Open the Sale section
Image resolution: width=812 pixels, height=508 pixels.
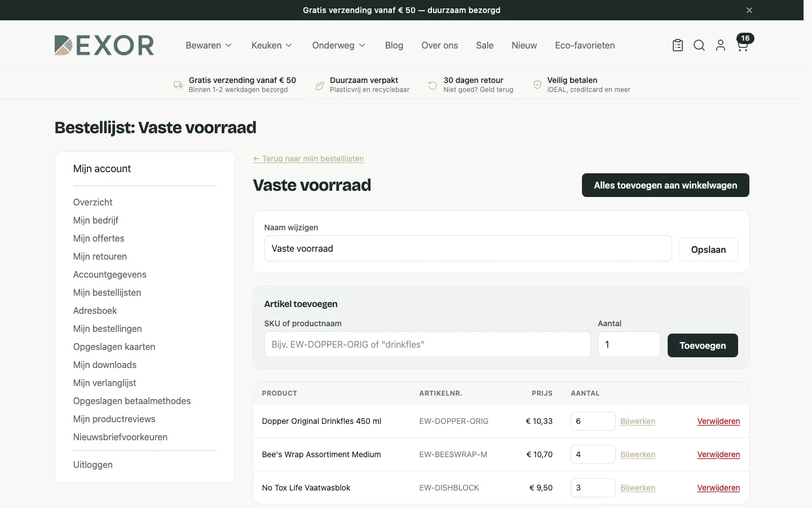coord(485,45)
